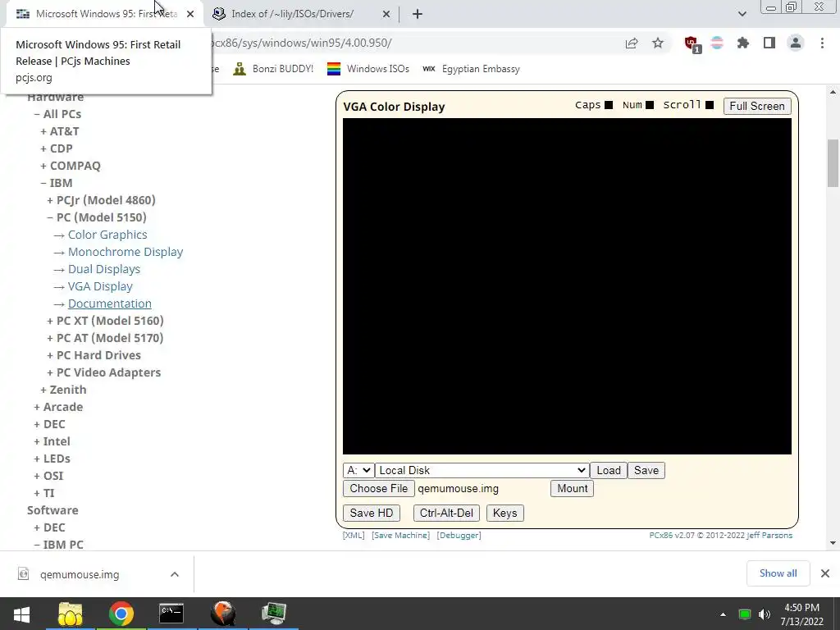840x630 pixels.
Task: Expand PCjr (Model 4860) node
Action: pos(101,200)
